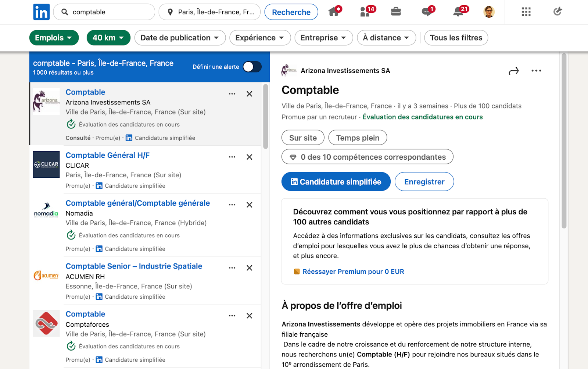Dismiss Arizona Investissements Comptable listing

click(249, 94)
